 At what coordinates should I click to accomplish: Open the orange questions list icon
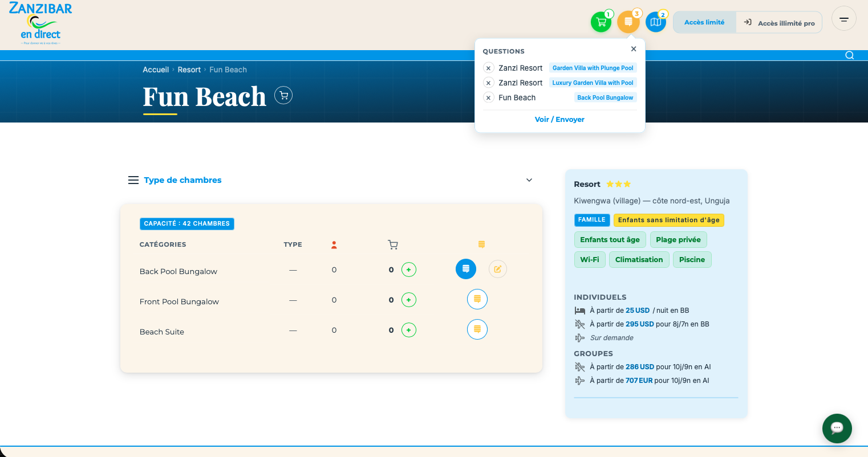coord(628,22)
